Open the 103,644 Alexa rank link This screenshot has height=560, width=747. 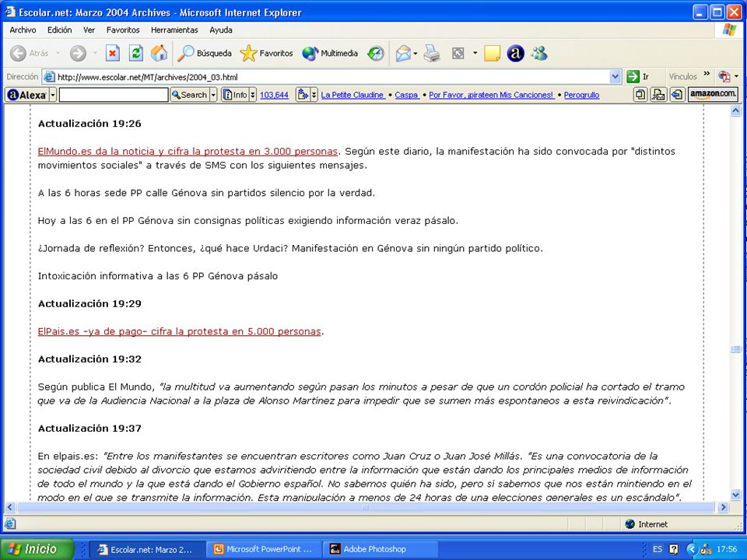point(274,95)
